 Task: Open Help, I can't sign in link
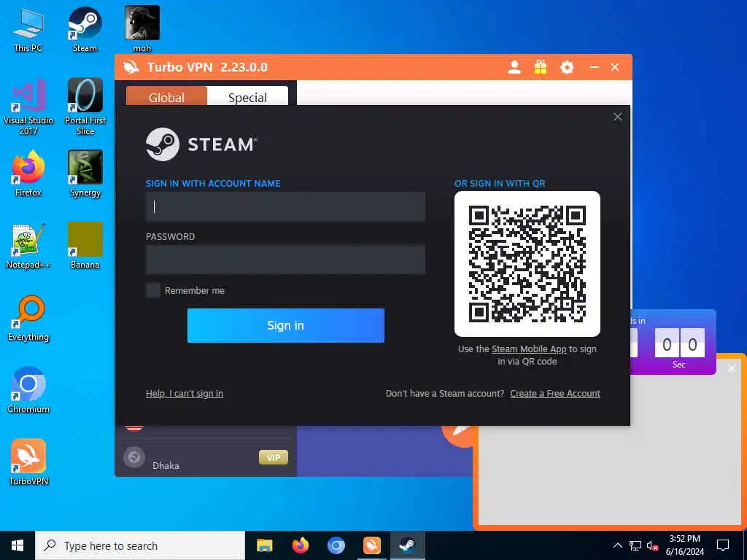coord(185,393)
